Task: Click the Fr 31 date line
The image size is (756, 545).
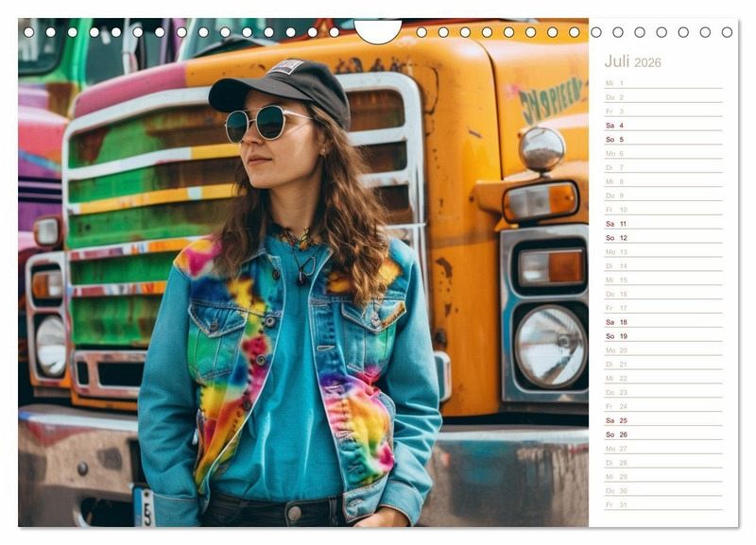Action: click(x=662, y=504)
